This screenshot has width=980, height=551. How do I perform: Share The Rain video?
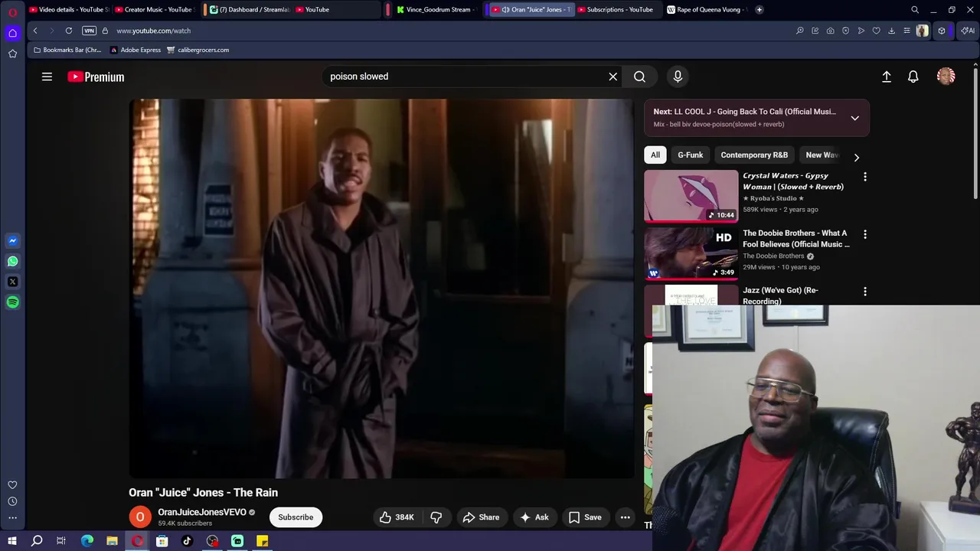point(482,517)
